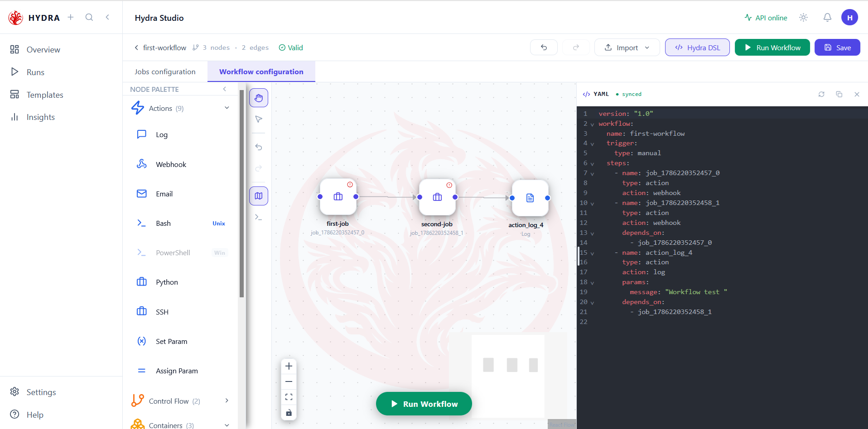Click the floating Run Workflow button
Screen dimensions: 868x429
click(424, 404)
